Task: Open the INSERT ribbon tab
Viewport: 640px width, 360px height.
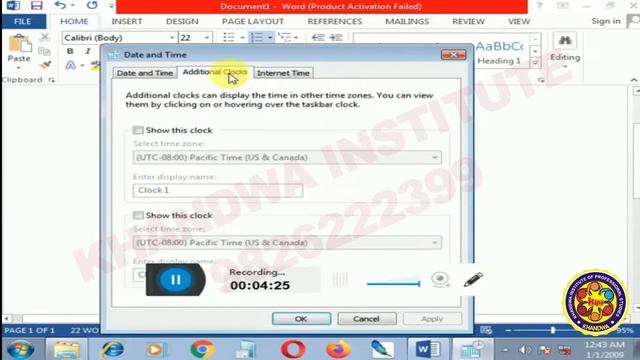Action: point(127,21)
